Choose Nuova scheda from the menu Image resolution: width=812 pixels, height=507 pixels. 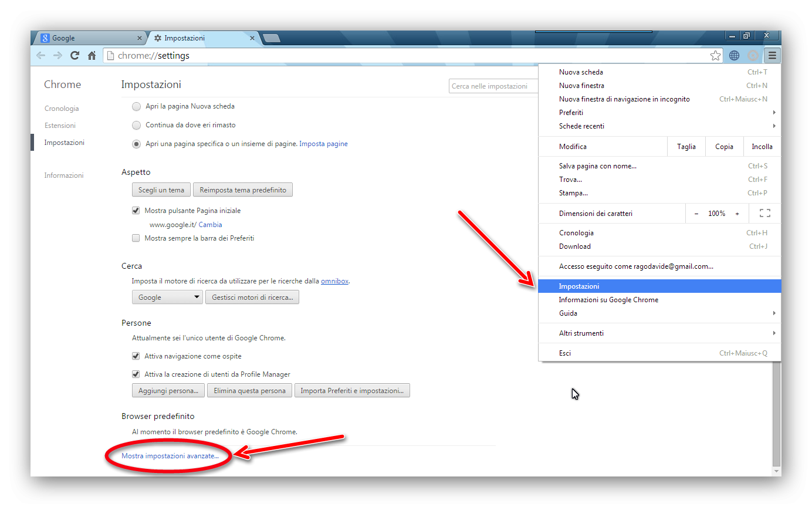pos(659,72)
